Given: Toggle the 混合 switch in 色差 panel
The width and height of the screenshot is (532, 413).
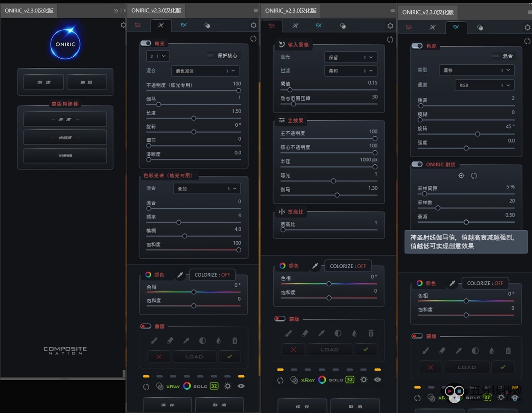Looking at the screenshot, I should 496,56.
